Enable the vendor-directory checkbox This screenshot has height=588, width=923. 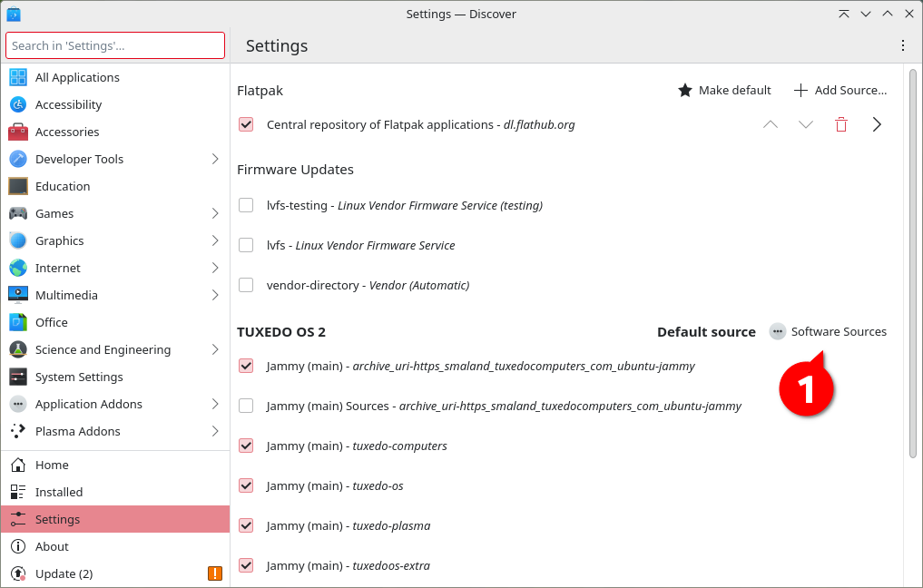(x=246, y=285)
